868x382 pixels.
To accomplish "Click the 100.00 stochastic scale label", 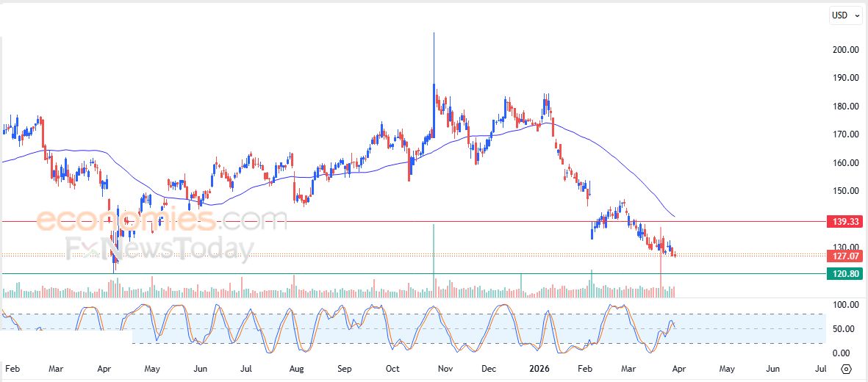I will (x=845, y=305).
